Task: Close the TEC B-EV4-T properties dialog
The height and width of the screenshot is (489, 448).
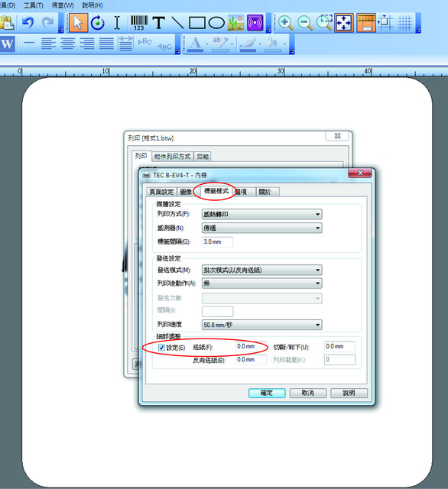Action: [x=360, y=173]
